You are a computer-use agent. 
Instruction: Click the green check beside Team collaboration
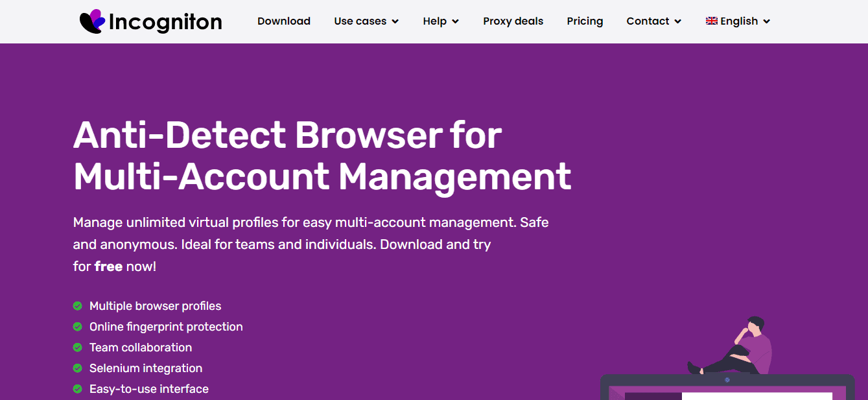point(78,347)
